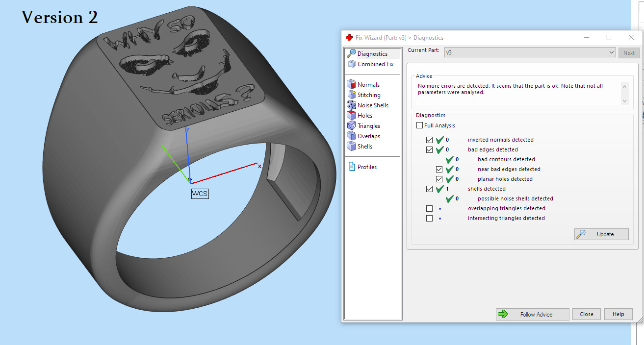Click the Fix Wizard red cross icon
Image resolution: width=644 pixels, height=345 pixels.
click(349, 38)
